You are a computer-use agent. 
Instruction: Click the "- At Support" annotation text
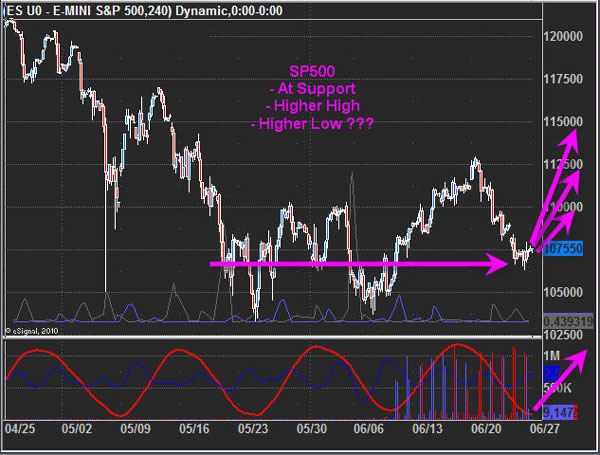(319, 89)
